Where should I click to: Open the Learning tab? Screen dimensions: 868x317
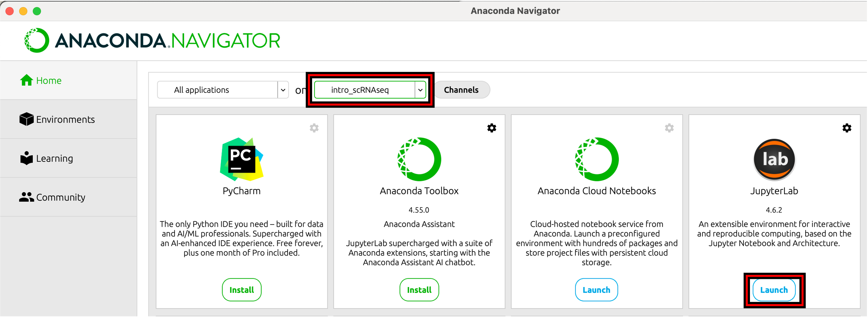click(68, 158)
